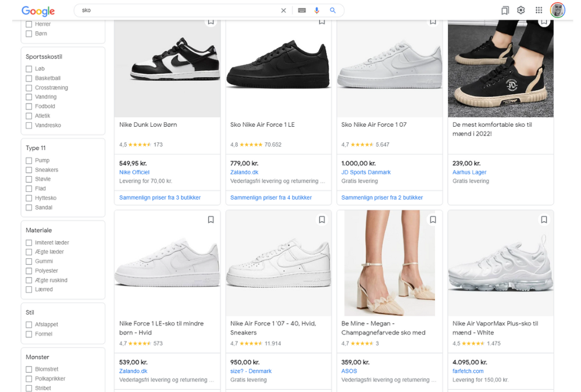Clear the search box text
The image size is (581, 392).
point(283,10)
